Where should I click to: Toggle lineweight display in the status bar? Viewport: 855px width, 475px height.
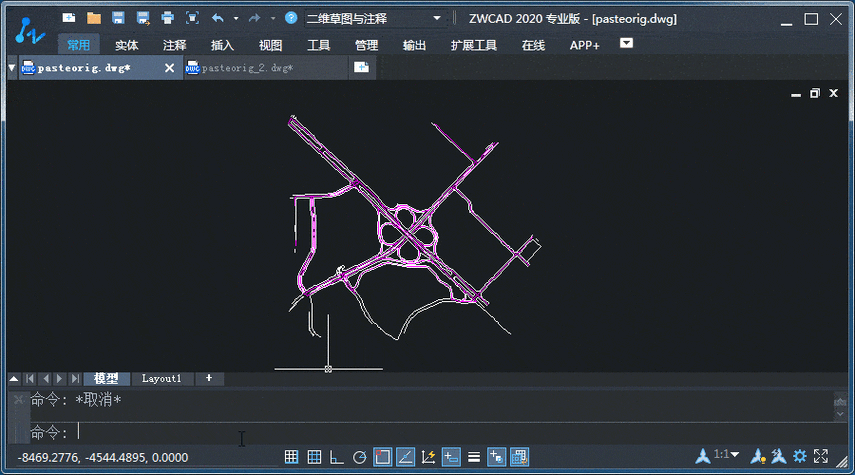point(474,457)
